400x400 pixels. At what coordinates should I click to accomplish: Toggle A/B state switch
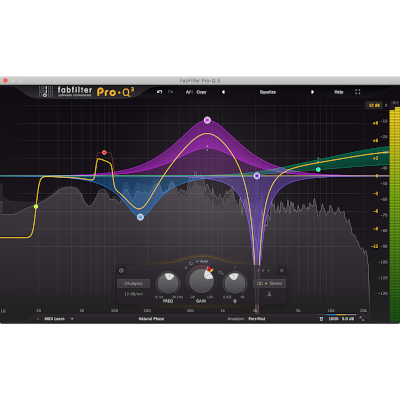189,92
